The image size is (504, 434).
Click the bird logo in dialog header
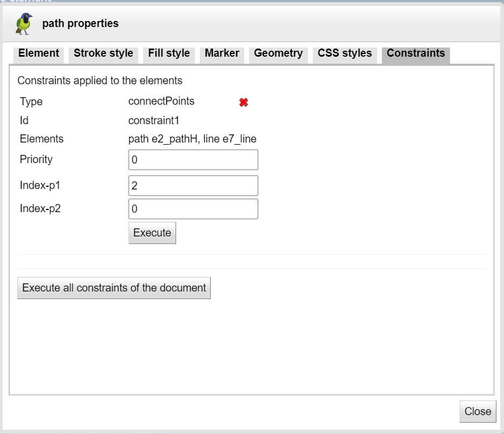pyautogui.click(x=24, y=23)
